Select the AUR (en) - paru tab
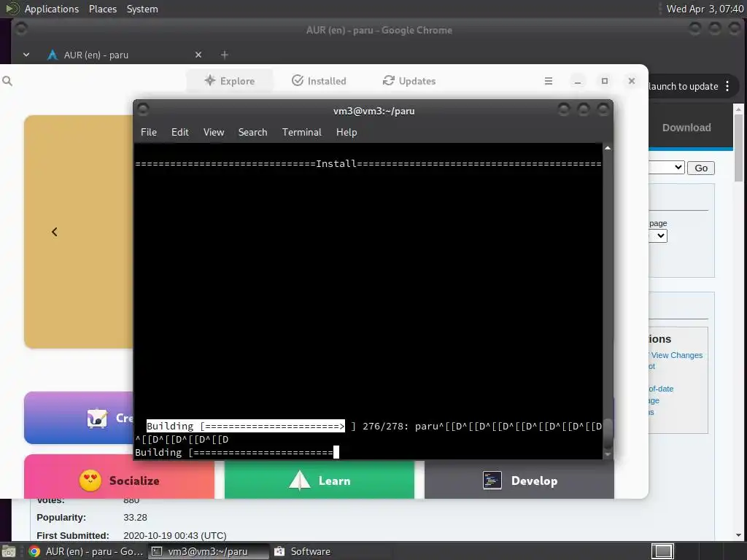This screenshot has height=560, width=747. pyautogui.click(x=124, y=55)
